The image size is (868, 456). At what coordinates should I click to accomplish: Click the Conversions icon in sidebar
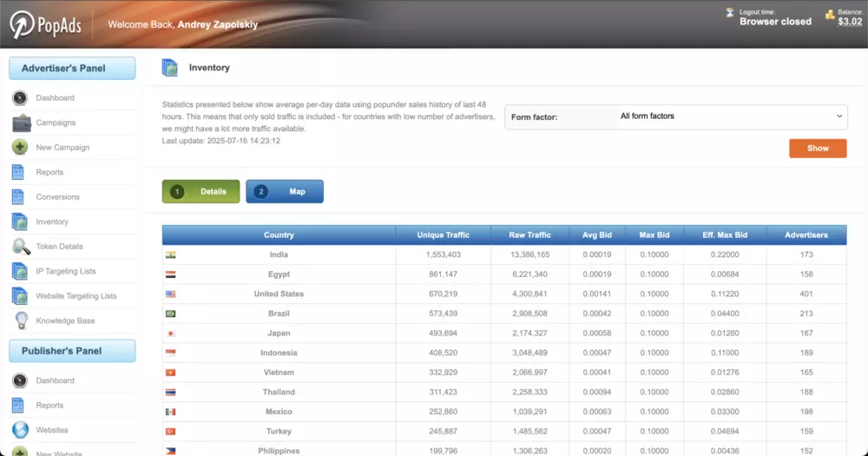click(18, 196)
